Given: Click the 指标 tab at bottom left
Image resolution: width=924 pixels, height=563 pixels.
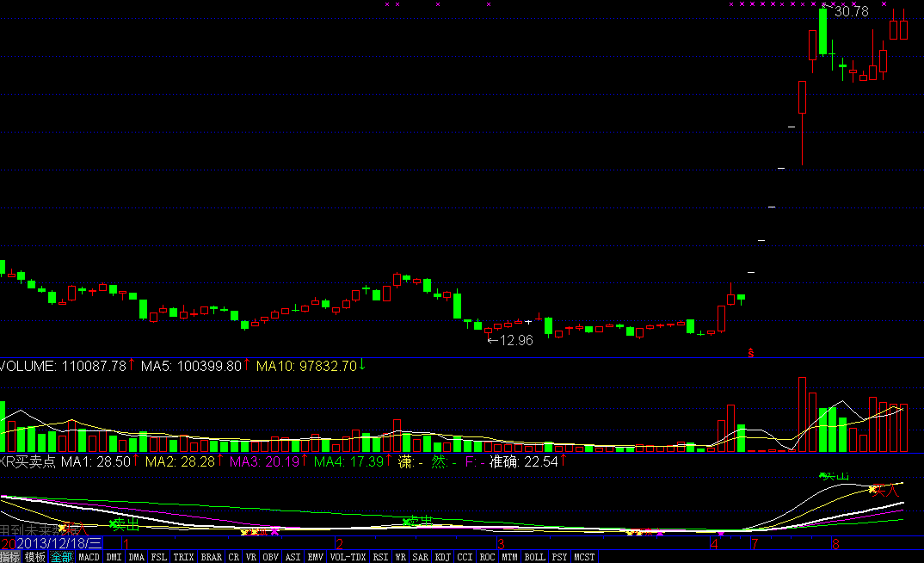Looking at the screenshot, I should point(10,557).
